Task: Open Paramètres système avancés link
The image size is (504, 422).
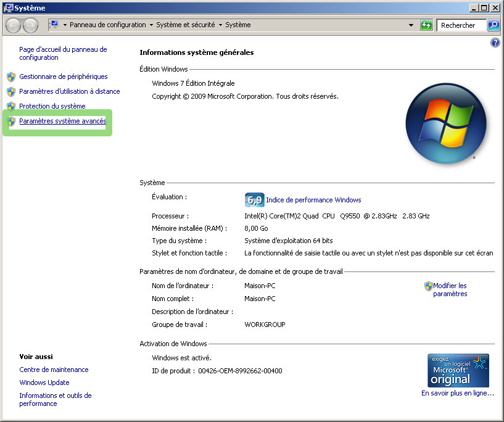Action: point(62,122)
